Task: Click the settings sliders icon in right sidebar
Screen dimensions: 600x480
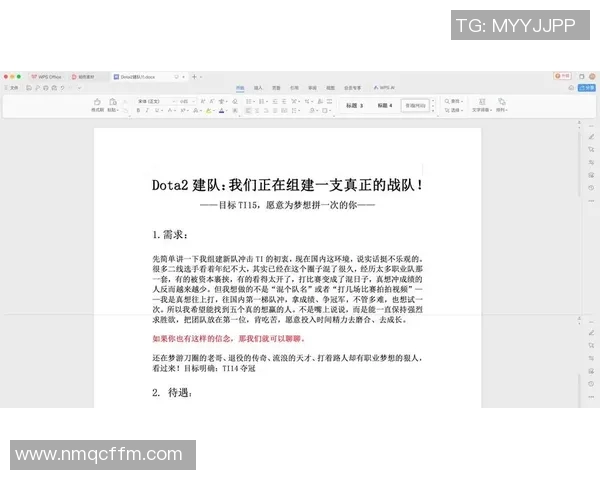Action: [591, 162]
